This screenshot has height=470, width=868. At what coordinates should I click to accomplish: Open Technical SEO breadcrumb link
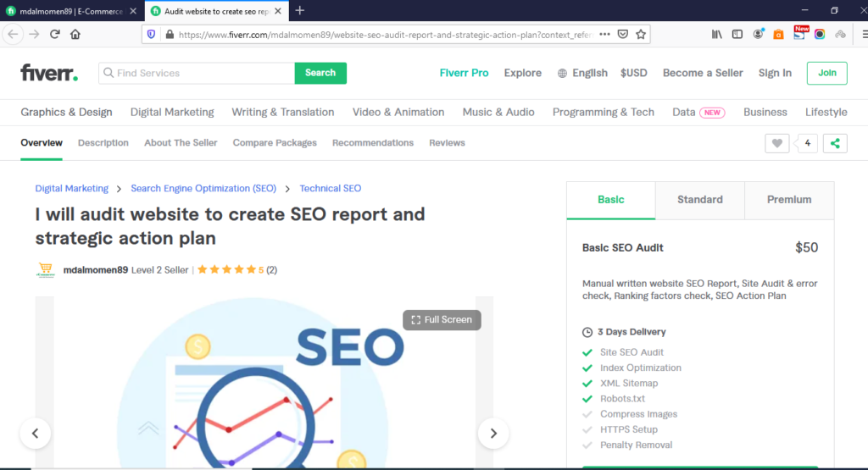(330, 188)
